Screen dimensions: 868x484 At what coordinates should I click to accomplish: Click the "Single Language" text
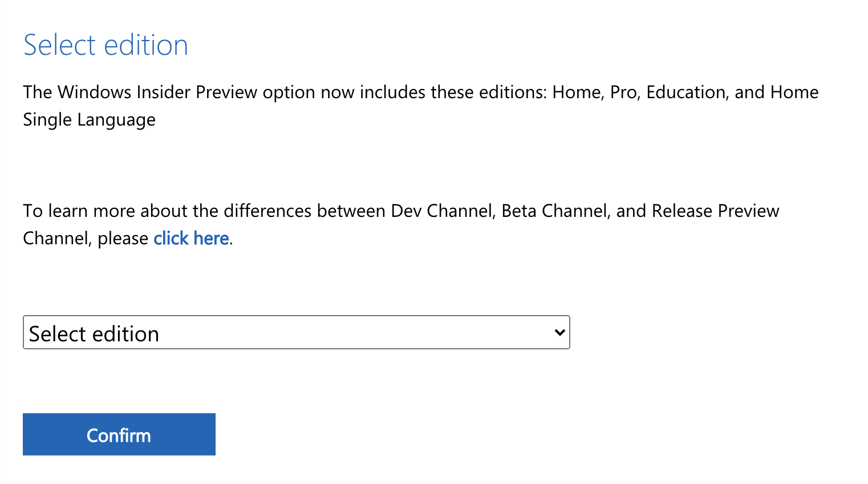tap(89, 119)
